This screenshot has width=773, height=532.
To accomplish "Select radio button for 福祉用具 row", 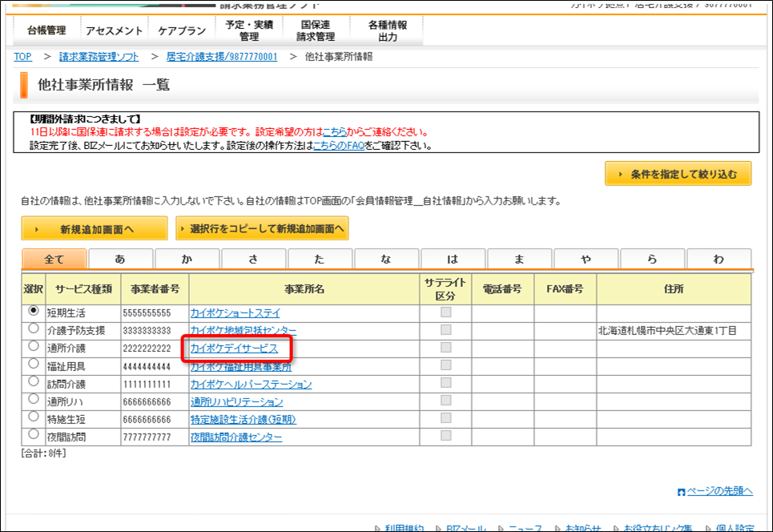I will [33, 364].
